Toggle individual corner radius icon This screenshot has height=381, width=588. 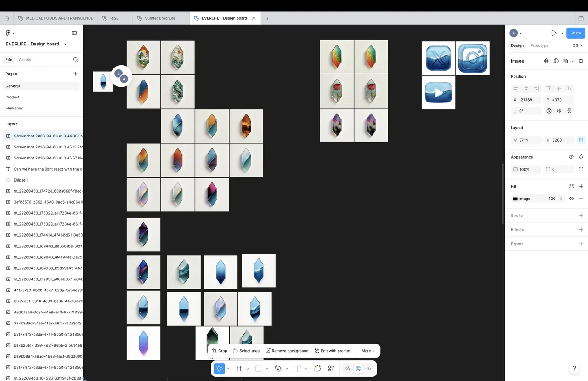pyautogui.click(x=581, y=170)
